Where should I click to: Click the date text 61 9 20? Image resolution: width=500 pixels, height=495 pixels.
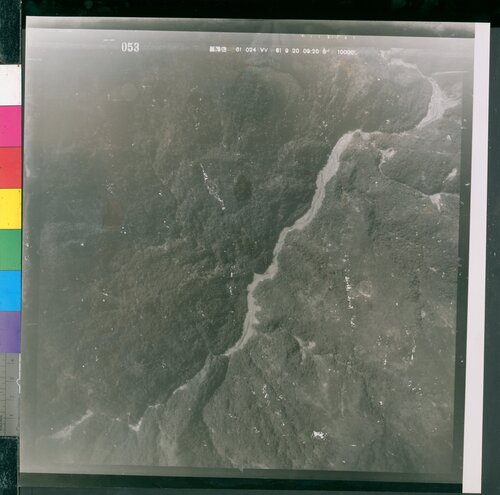(287, 51)
